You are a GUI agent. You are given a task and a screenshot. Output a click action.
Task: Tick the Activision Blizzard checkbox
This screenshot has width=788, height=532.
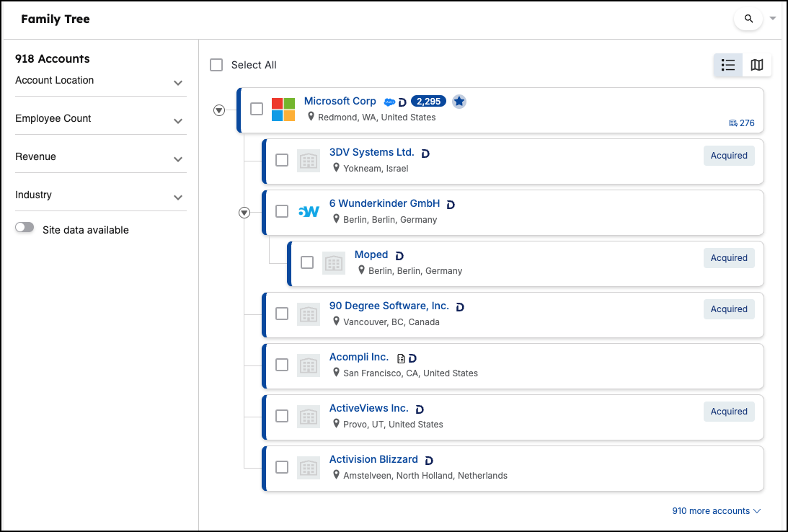(282, 468)
